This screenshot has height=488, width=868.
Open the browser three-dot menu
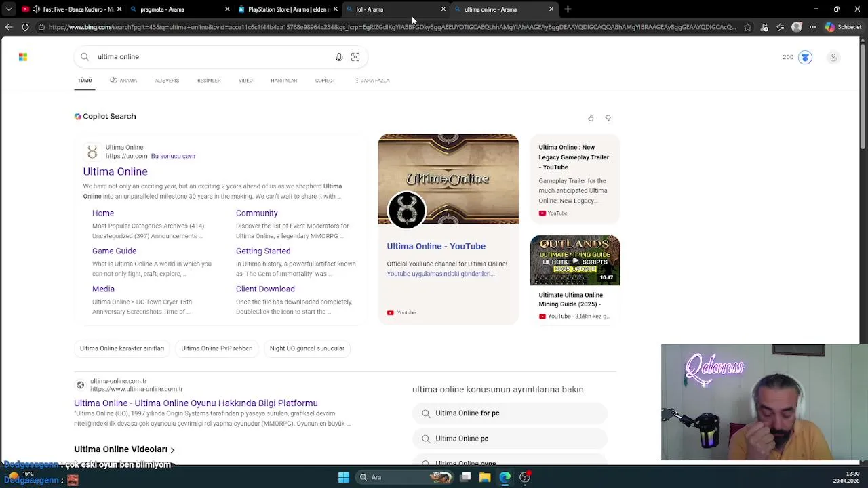[812, 27]
